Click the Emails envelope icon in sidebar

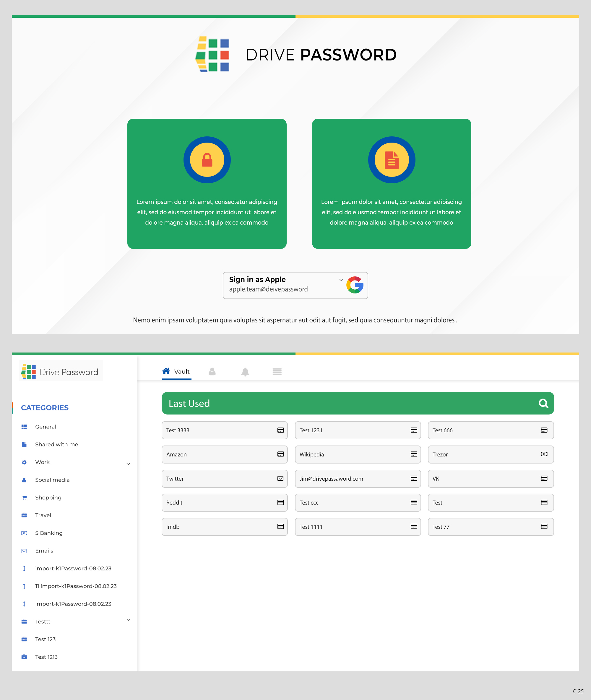[24, 550]
